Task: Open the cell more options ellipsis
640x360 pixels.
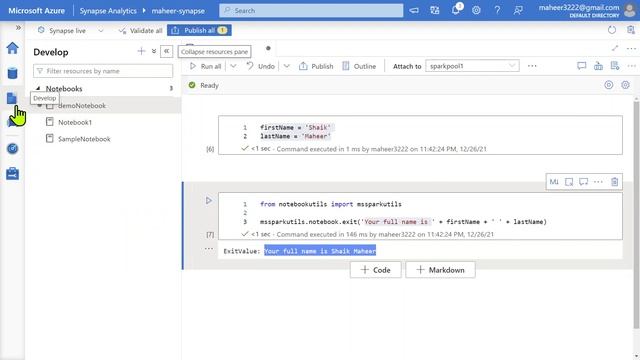Action: pos(598,182)
